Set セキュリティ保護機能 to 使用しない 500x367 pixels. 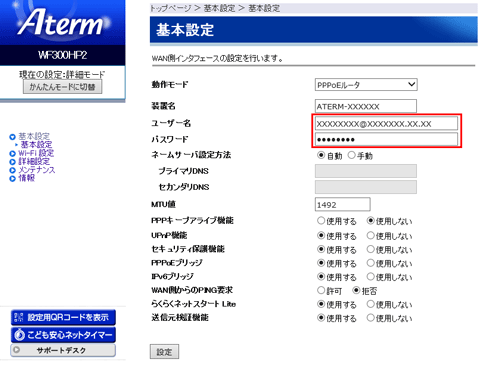click(370, 249)
